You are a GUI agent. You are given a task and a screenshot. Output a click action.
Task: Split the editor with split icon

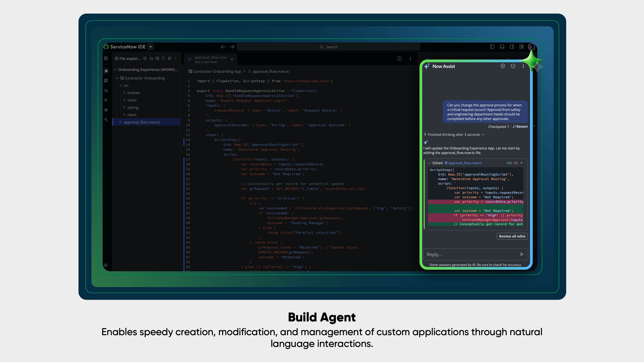(399, 59)
